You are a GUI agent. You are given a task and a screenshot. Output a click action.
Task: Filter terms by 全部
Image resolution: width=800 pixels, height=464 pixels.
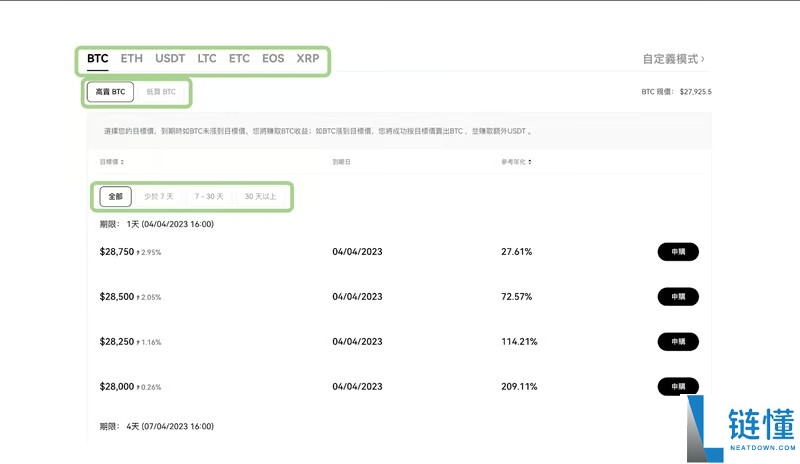(115, 197)
